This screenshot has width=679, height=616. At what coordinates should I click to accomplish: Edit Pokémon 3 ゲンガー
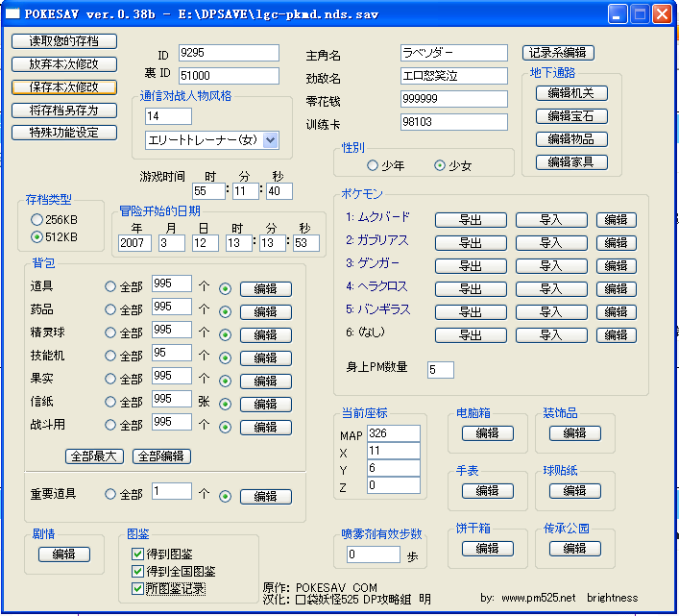617,265
